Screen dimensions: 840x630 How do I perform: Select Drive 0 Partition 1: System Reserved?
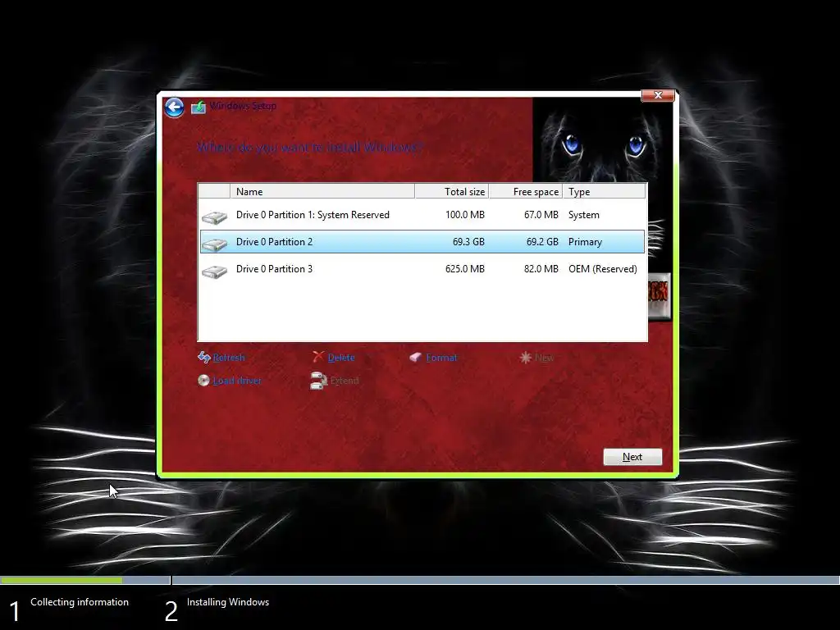coord(422,215)
